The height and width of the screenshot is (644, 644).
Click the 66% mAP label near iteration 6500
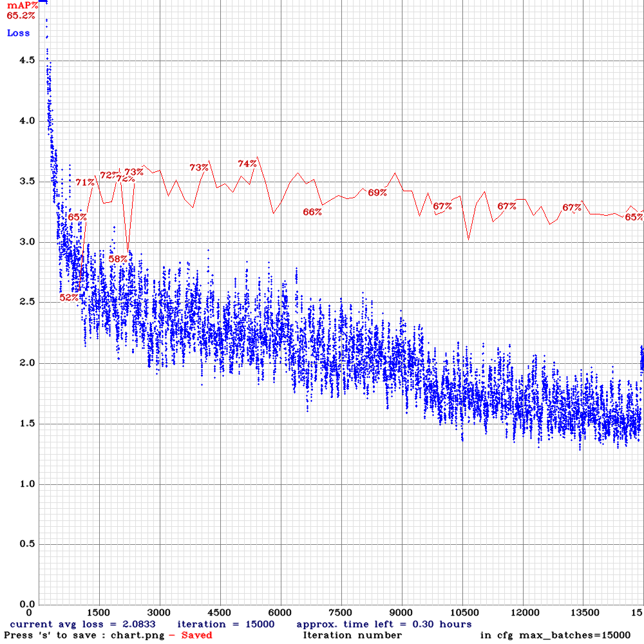[311, 213]
